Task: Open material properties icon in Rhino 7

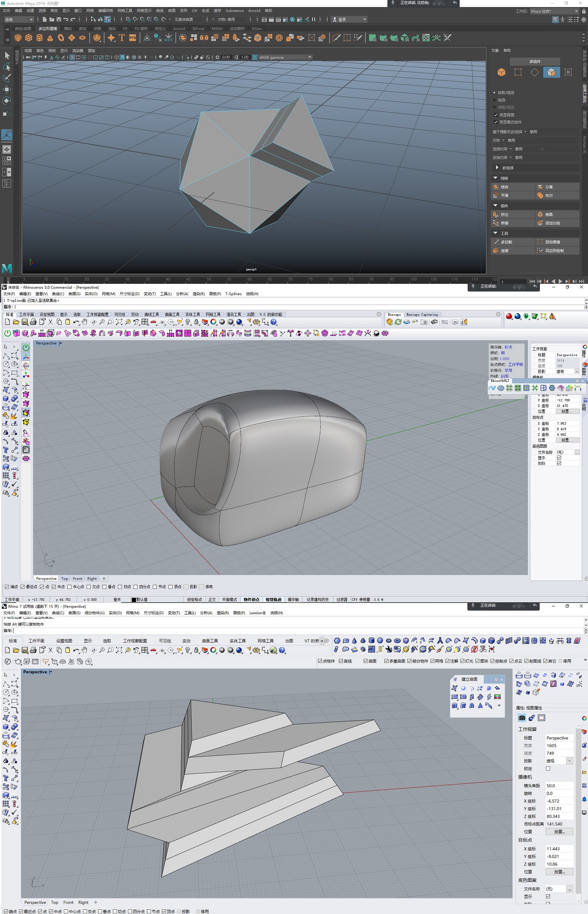Action: (x=532, y=718)
